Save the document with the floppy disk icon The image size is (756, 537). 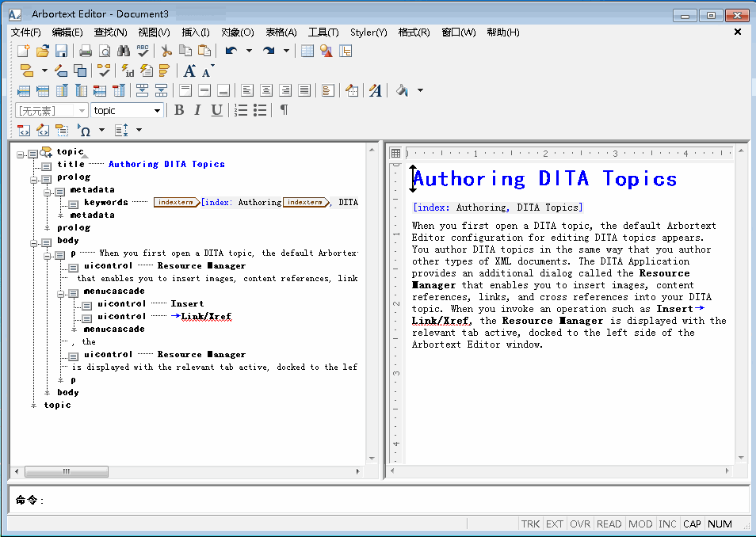(61, 51)
